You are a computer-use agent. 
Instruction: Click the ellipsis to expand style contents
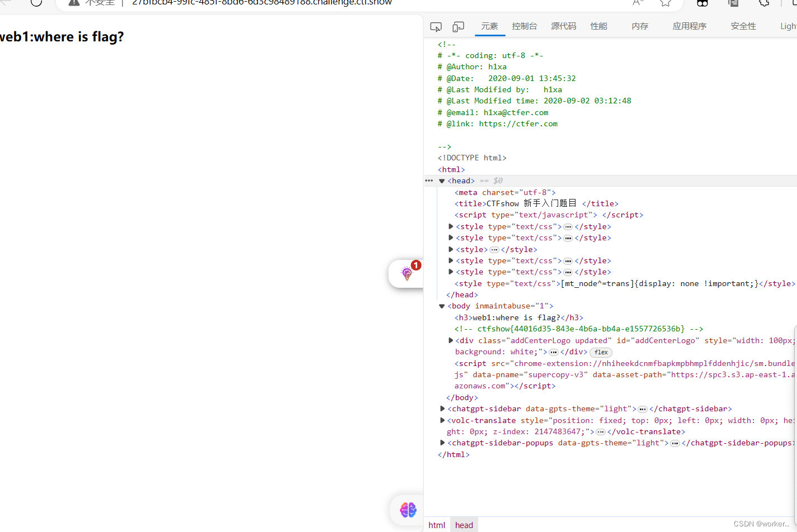568,226
